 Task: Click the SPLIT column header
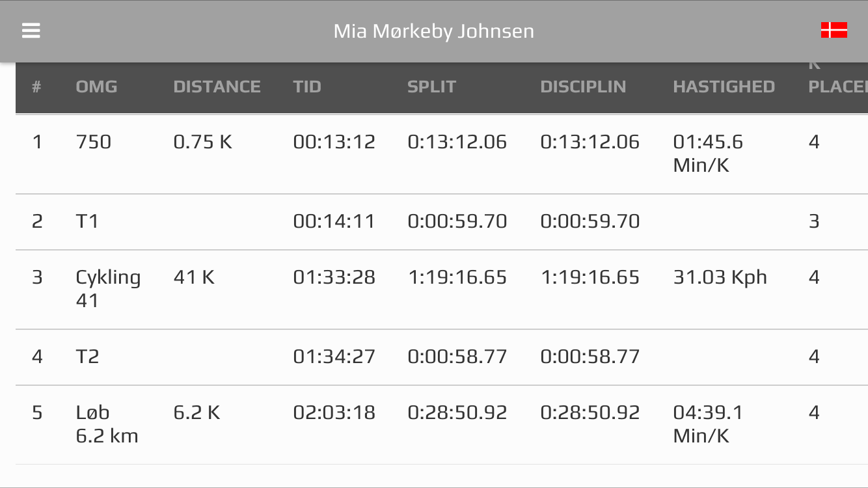[431, 87]
